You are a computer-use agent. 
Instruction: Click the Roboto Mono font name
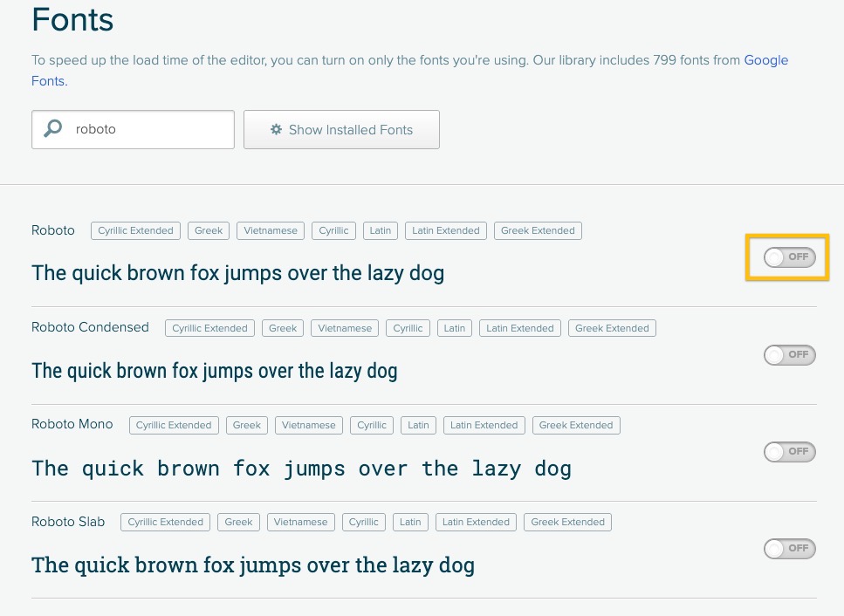72,424
